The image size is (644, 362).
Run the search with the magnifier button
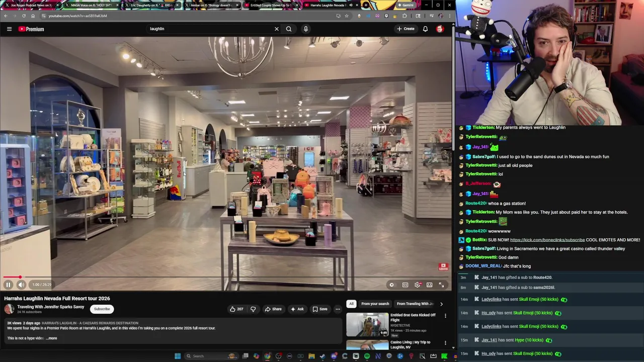click(289, 29)
